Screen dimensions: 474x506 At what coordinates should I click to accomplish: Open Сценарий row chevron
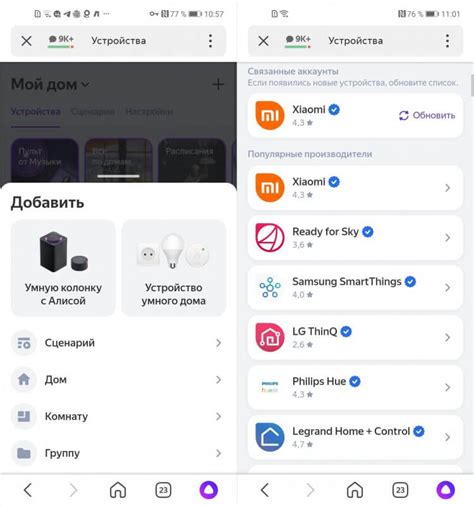[218, 343]
